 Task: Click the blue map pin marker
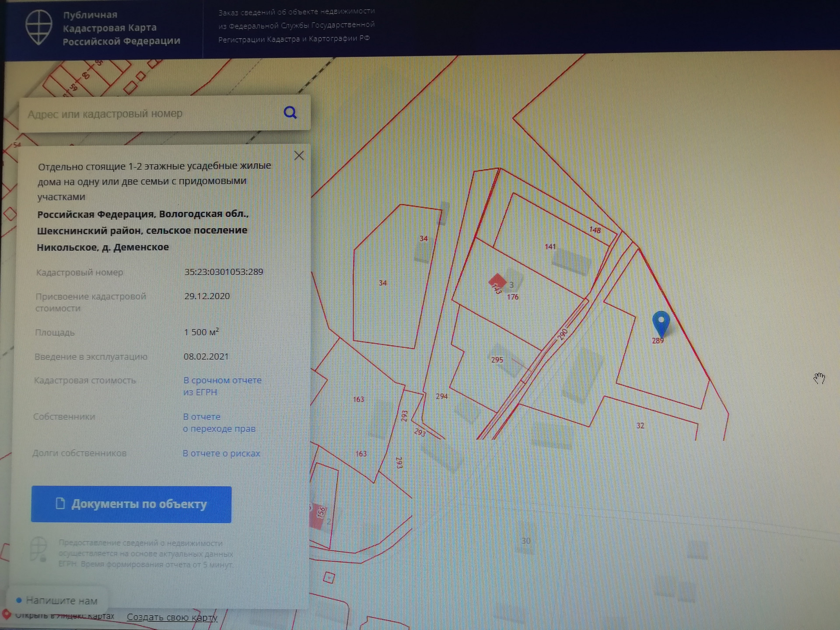(661, 323)
